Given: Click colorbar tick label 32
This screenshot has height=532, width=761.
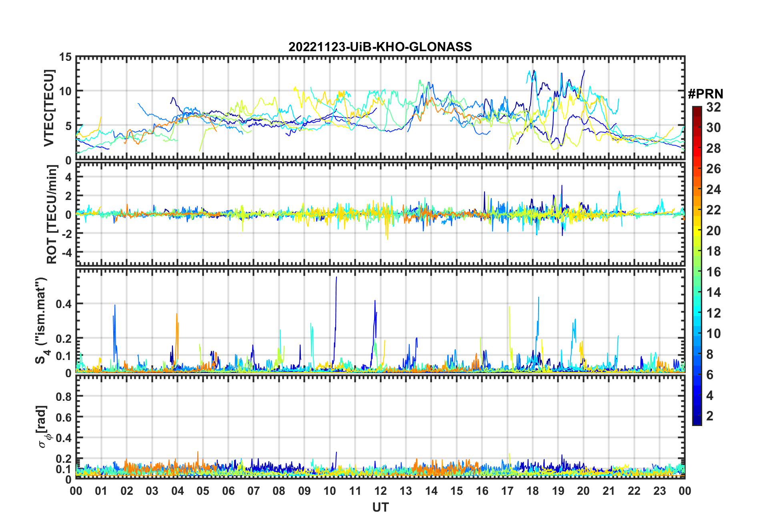Looking at the screenshot, I should 713,107.
